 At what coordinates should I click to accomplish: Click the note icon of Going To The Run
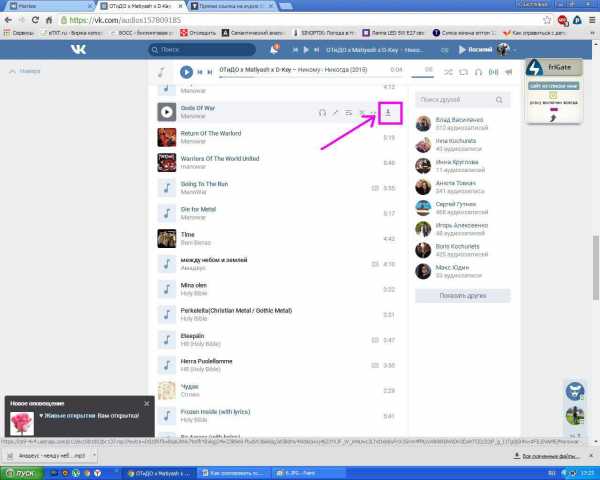coord(166,188)
